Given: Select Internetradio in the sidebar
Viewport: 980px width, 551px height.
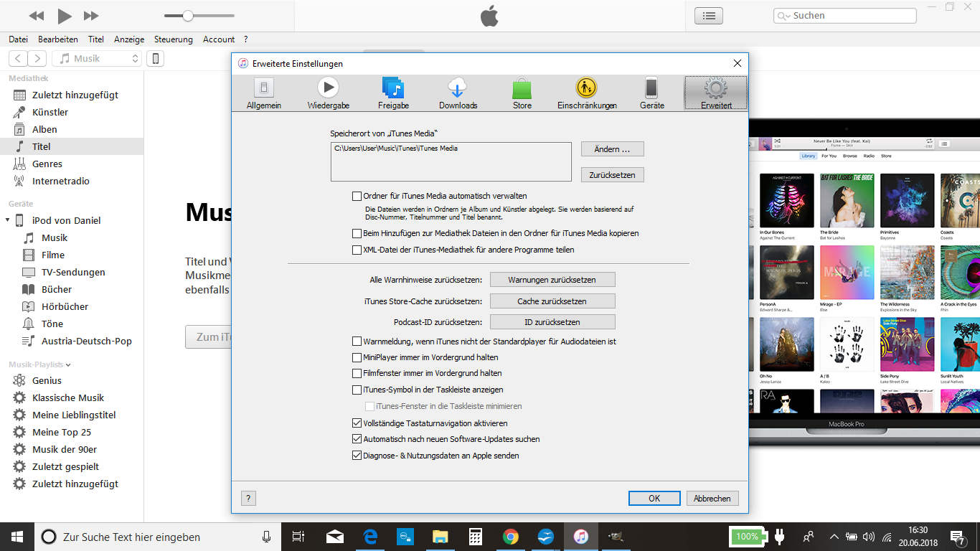Looking at the screenshot, I should [x=72, y=181].
